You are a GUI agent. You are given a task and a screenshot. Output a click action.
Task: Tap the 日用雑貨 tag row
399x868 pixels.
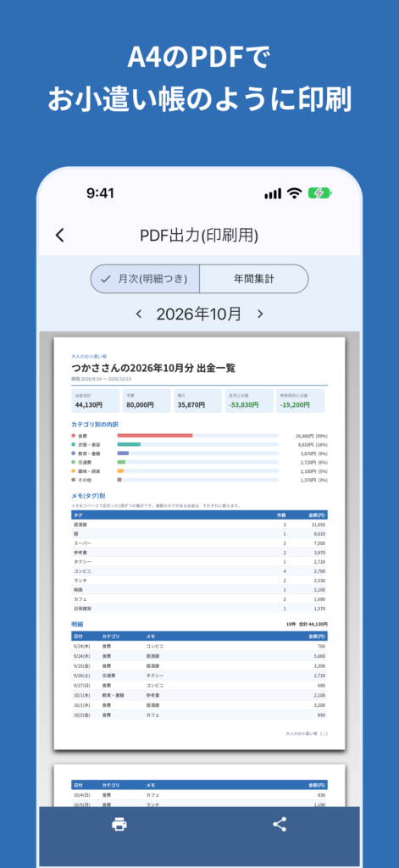(199, 609)
